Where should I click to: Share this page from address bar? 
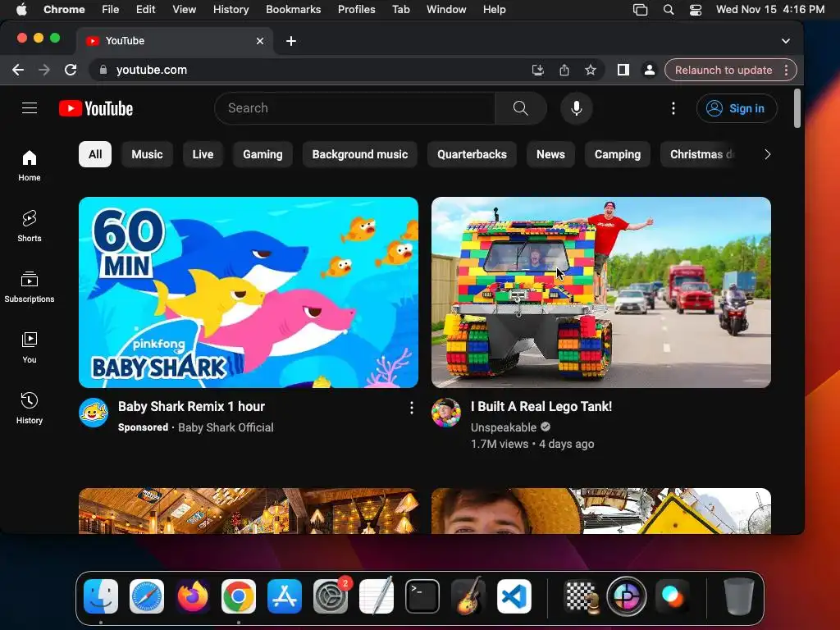564,70
